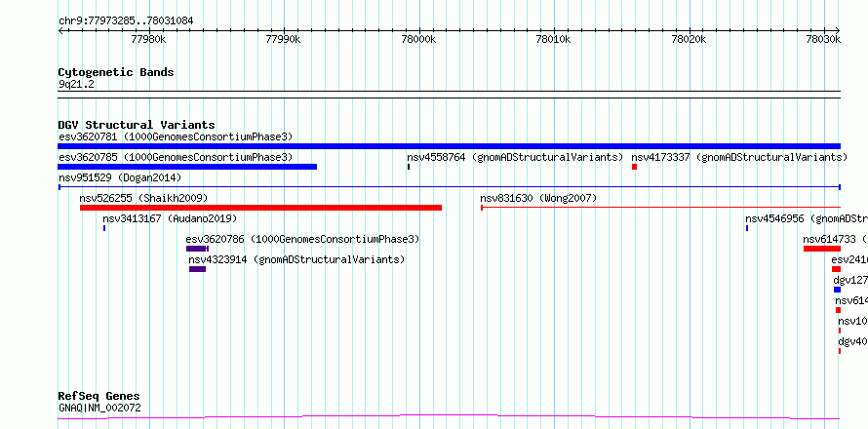868x429 pixels.
Task: Click the 9q21.2 band label
Action: click(76, 84)
